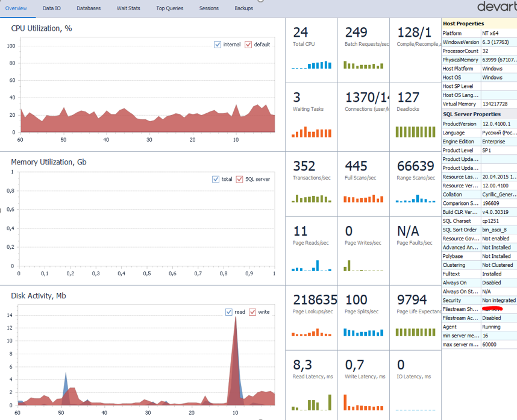Click the Page Lookups/sec sparkline chart

312,332
